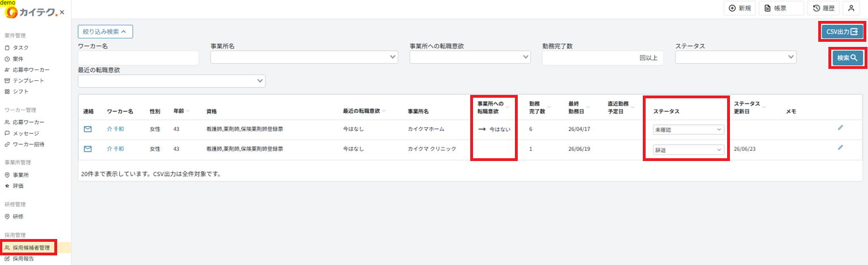Close the sidebar with the X icon

tap(62, 12)
